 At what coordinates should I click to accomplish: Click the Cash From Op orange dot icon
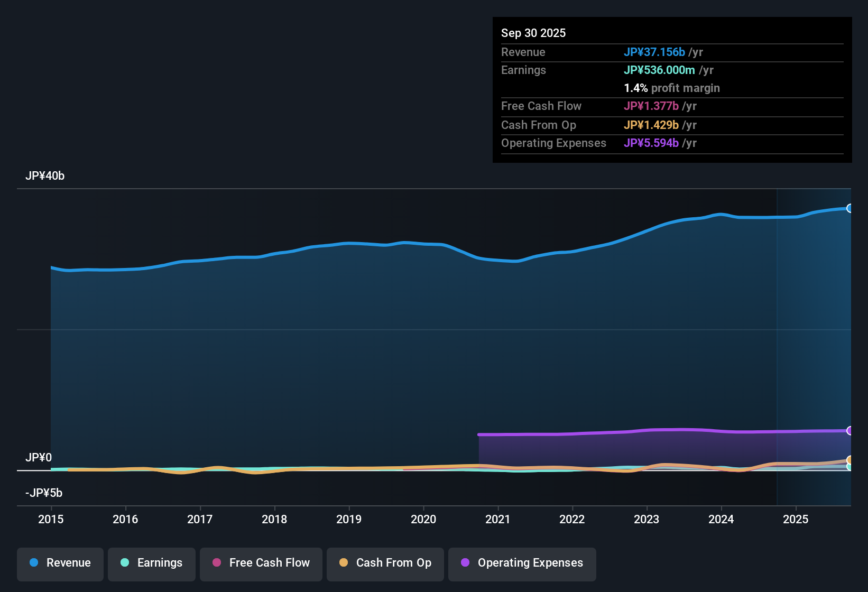coord(344,563)
